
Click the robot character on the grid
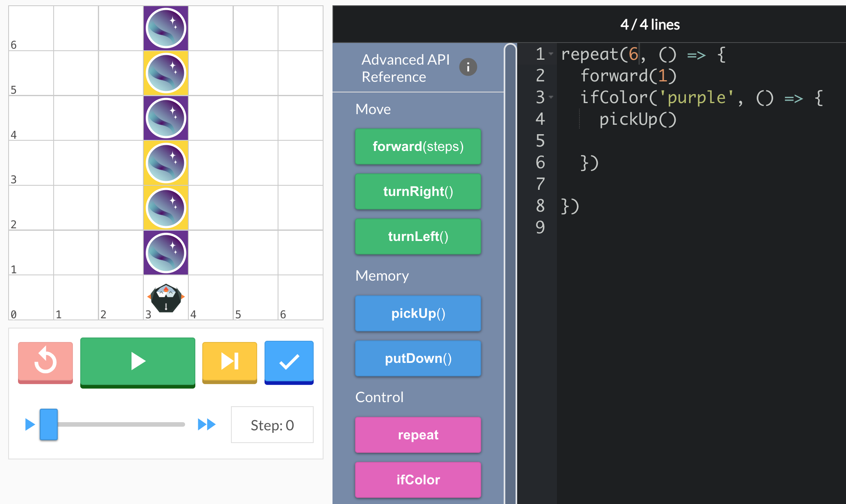point(166,298)
